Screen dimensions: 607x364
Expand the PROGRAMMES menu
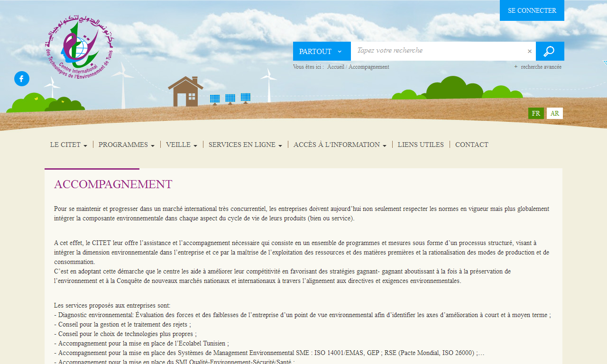[127, 145]
